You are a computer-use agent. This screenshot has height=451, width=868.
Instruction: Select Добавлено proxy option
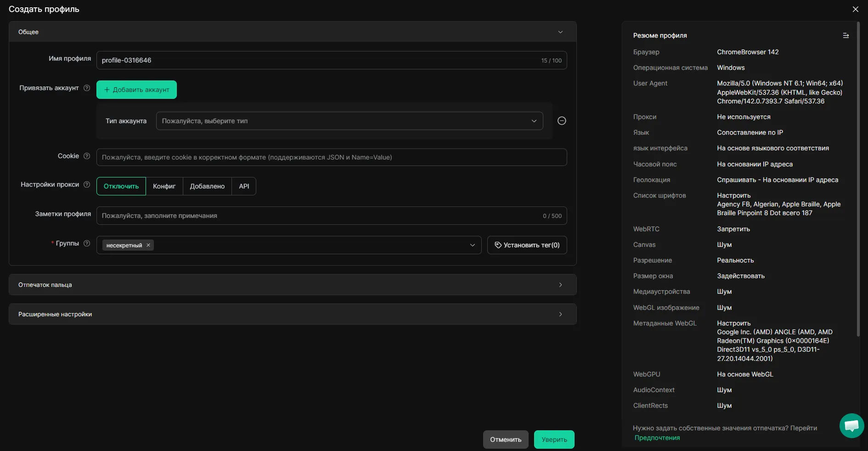click(207, 186)
